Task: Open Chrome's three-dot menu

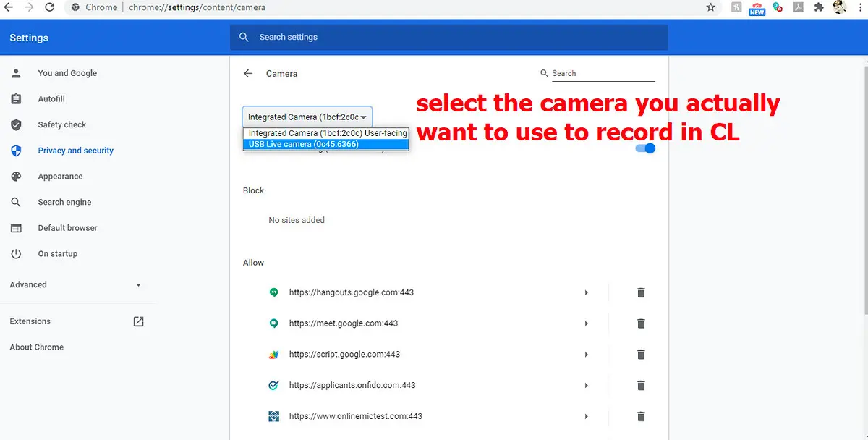Action: click(x=860, y=8)
